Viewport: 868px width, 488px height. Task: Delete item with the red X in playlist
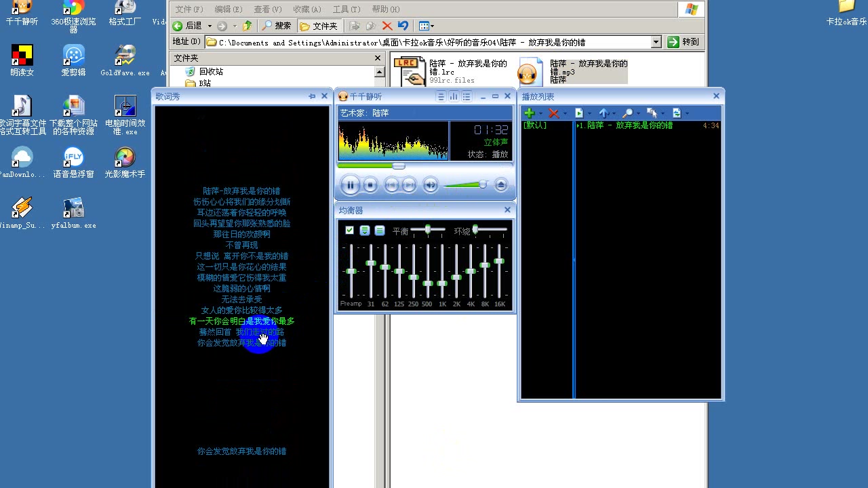[x=554, y=113]
